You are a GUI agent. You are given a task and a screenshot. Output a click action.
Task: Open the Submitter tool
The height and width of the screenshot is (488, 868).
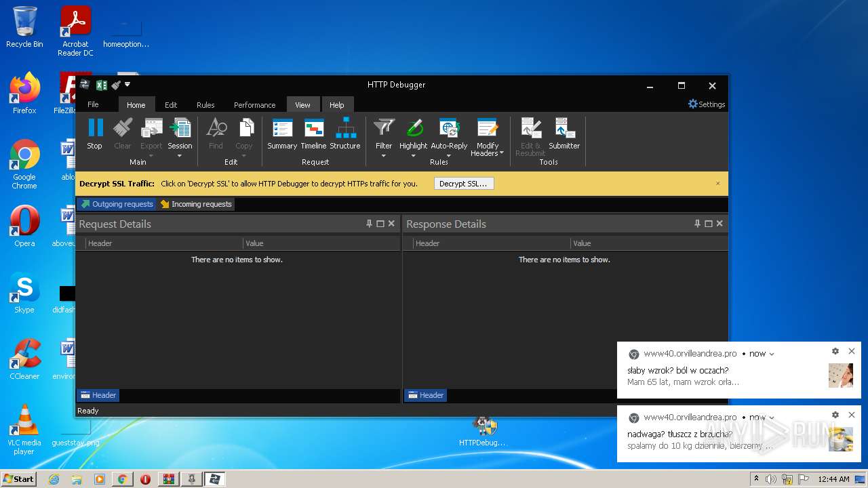tap(564, 134)
